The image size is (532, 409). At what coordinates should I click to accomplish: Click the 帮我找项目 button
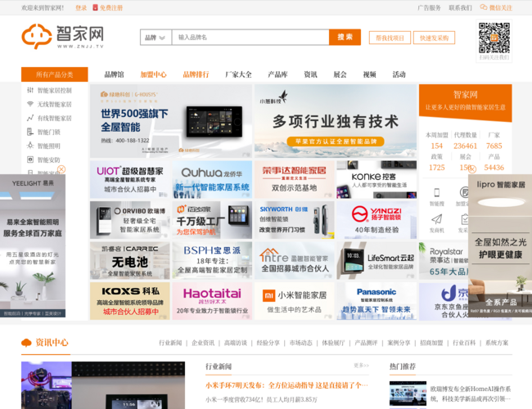pyautogui.click(x=390, y=38)
